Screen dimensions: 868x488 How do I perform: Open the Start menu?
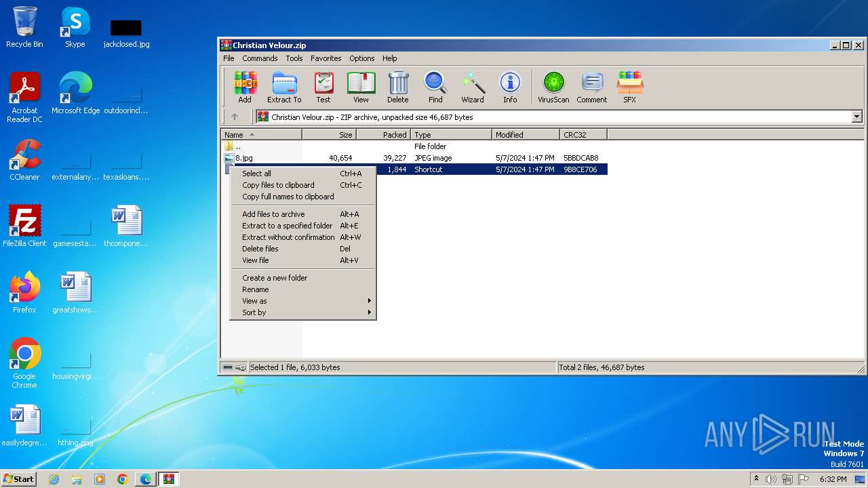pos(19,479)
